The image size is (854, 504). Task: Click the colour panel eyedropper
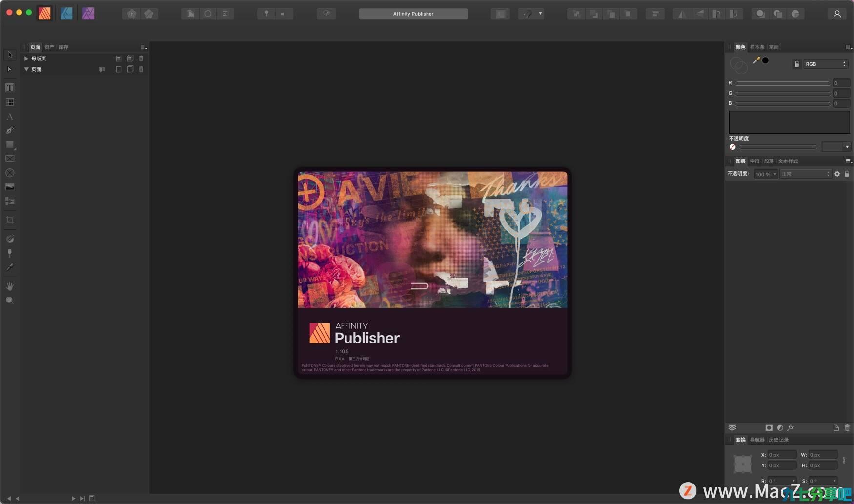click(x=756, y=60)
